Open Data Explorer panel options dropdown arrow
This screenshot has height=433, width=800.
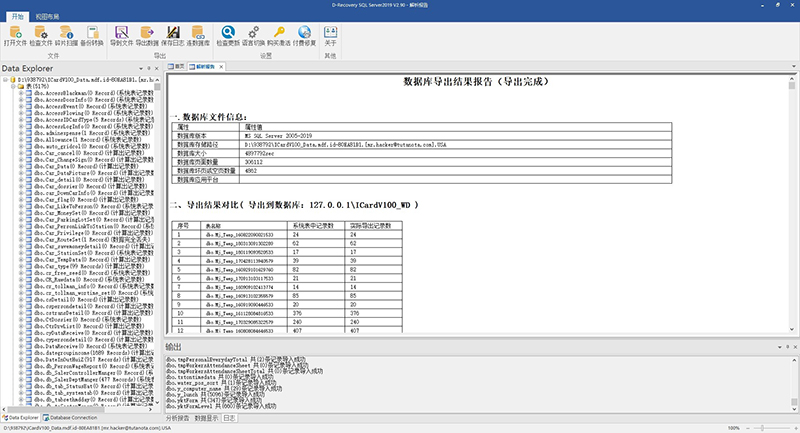pyautogui.click(x=141, y=68)
